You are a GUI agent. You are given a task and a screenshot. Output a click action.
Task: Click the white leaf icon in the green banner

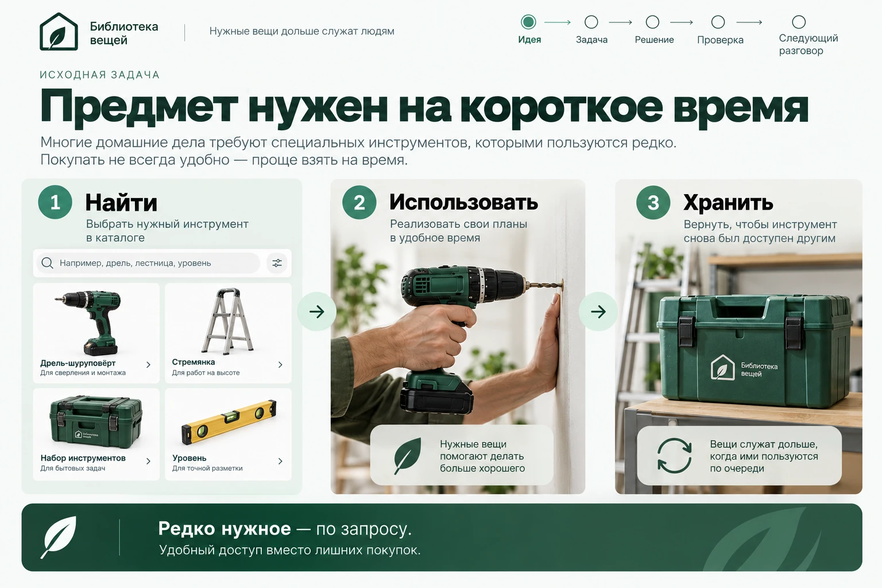[x=59, y=537]
